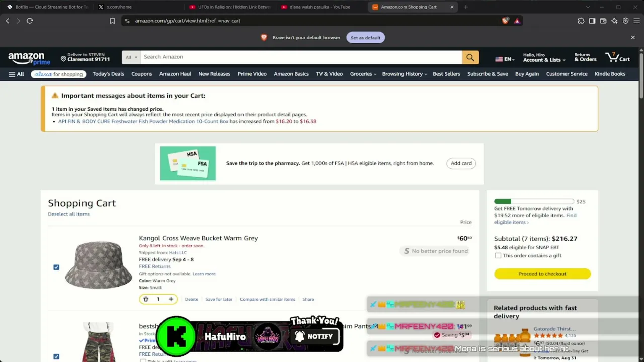Open the All hamburger menu
This screenshot has width=644, height=362.
[x=16, y=74]
